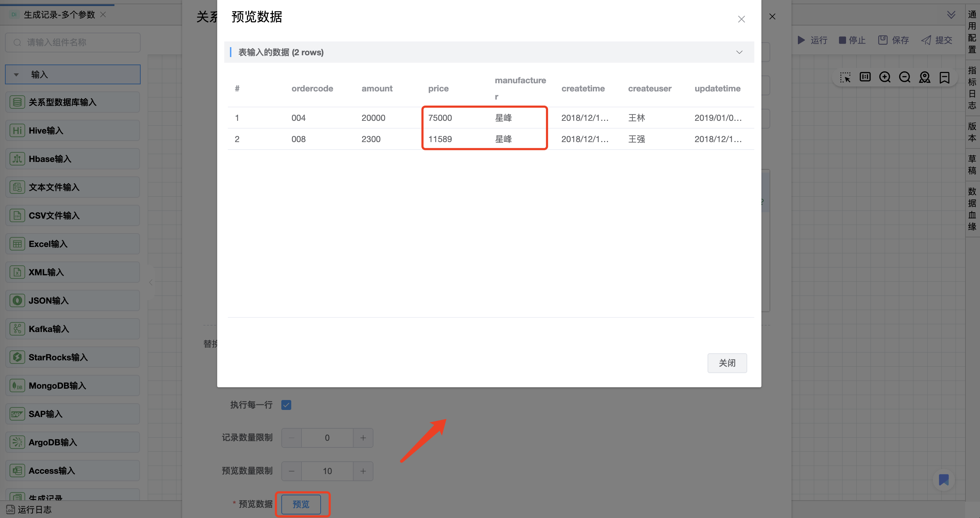Switch to the 生成记录-多个参数 tab

coord(59,15)
